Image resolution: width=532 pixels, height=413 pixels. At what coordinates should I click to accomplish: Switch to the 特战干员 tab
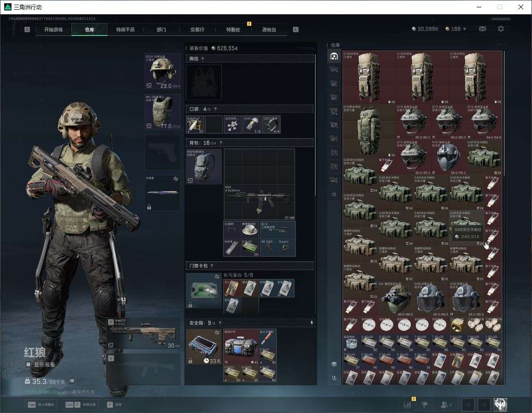click(125, 29)
